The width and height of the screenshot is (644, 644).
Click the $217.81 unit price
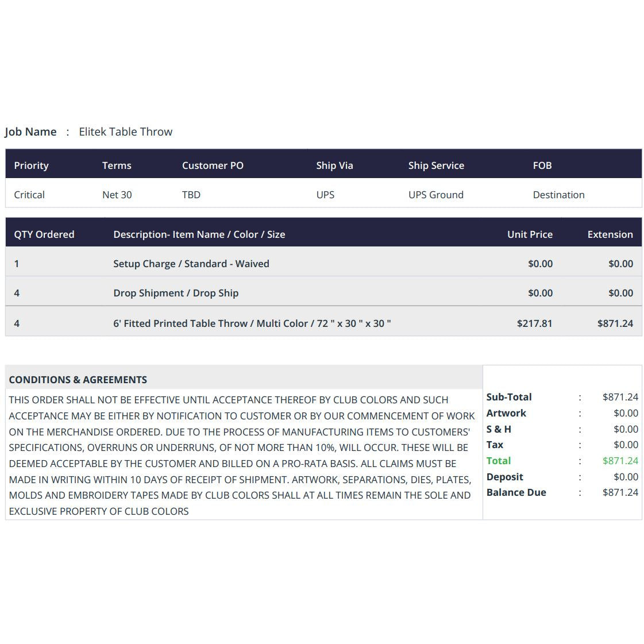[x=534, y=323]
